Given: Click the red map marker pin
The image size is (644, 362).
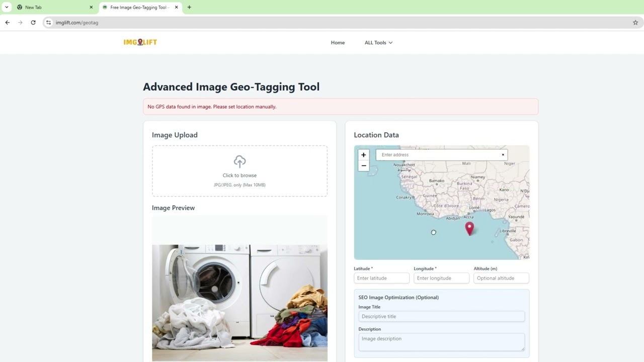Looking at the screenshot, I should click(469, 229).
